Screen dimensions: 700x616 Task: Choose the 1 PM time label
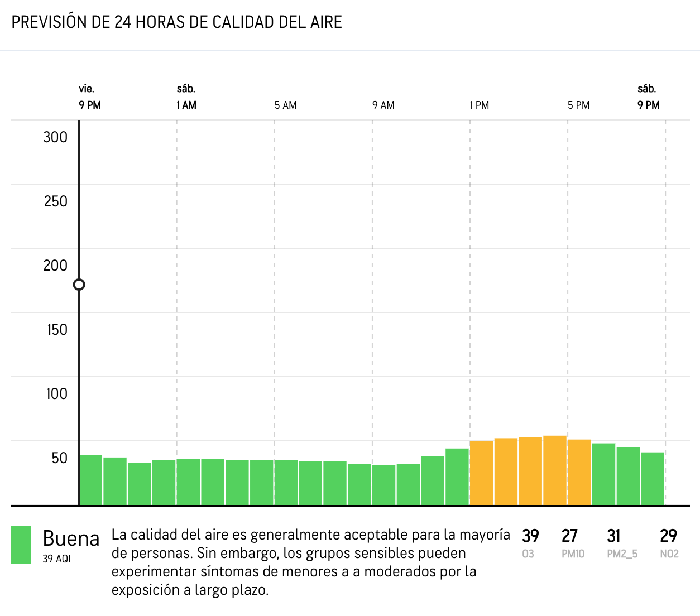(479, 105)
